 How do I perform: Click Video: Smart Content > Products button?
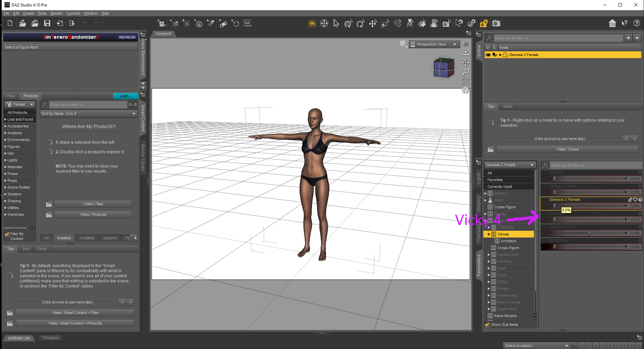pos(75,323)
